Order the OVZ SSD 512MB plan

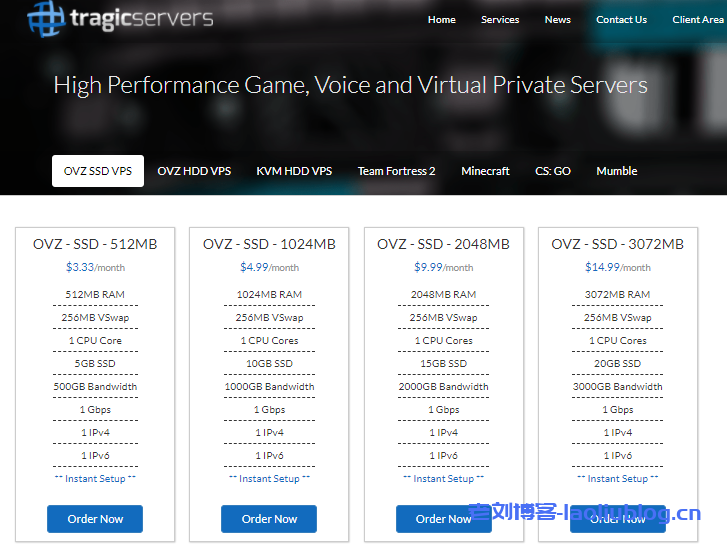(x=95, y=519)
